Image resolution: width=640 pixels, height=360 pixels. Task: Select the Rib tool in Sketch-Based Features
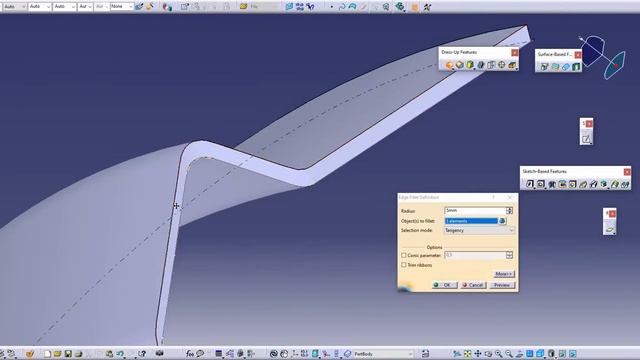[583, 184]
